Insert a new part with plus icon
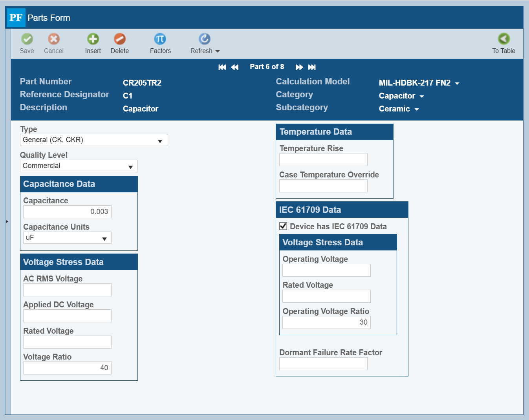Screen dimensions: 529x420 coord(93,39)
